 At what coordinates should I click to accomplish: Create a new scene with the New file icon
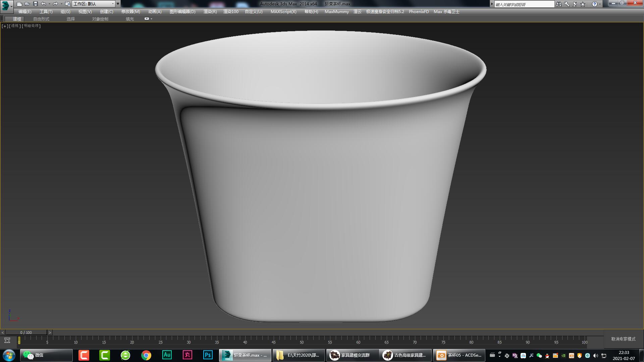pyautogui.click(x=20, y=4)
